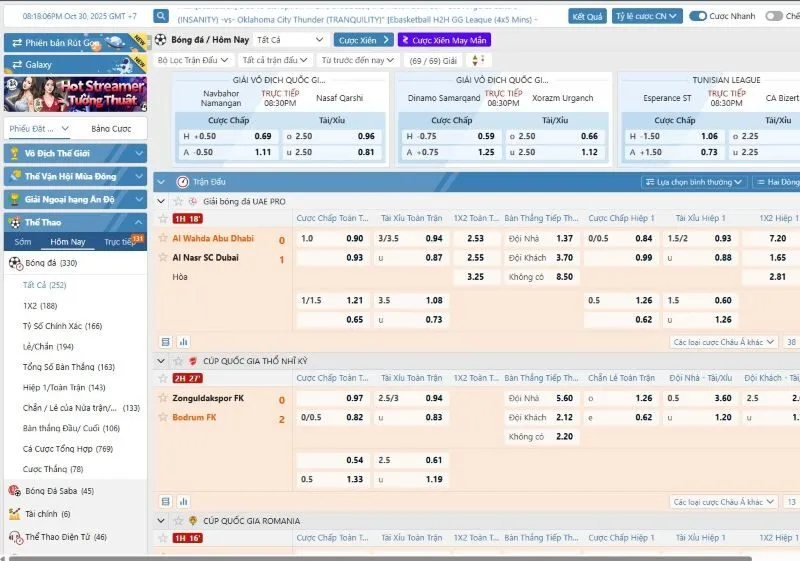800x561 pixels.
Task: Open the Tỷ lệ cược CN dropdown
Action: 648,16
